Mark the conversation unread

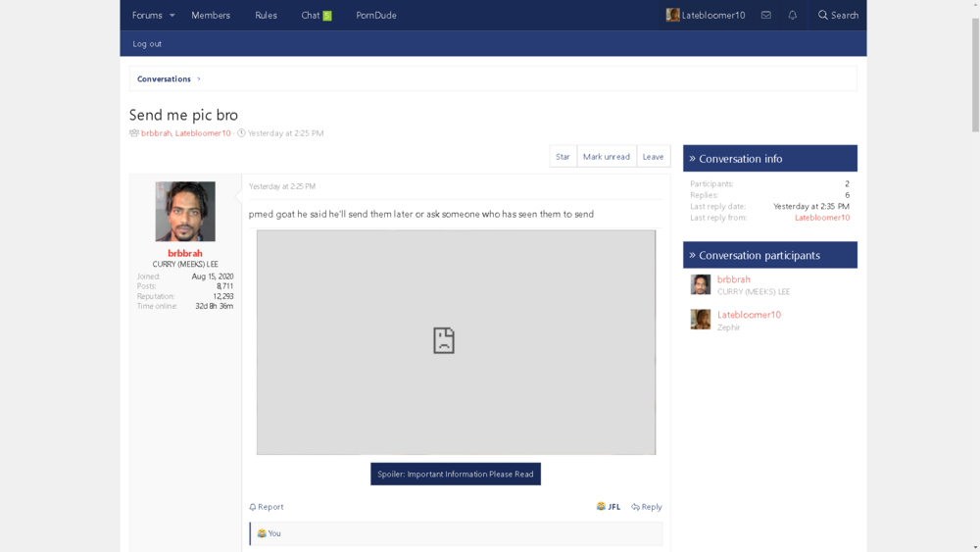point(607,156)
